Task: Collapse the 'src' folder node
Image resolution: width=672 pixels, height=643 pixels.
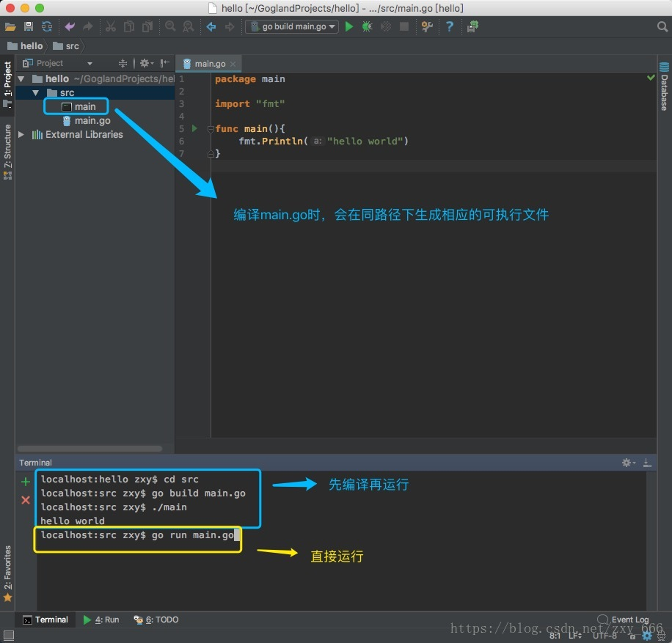Action: 35,93
